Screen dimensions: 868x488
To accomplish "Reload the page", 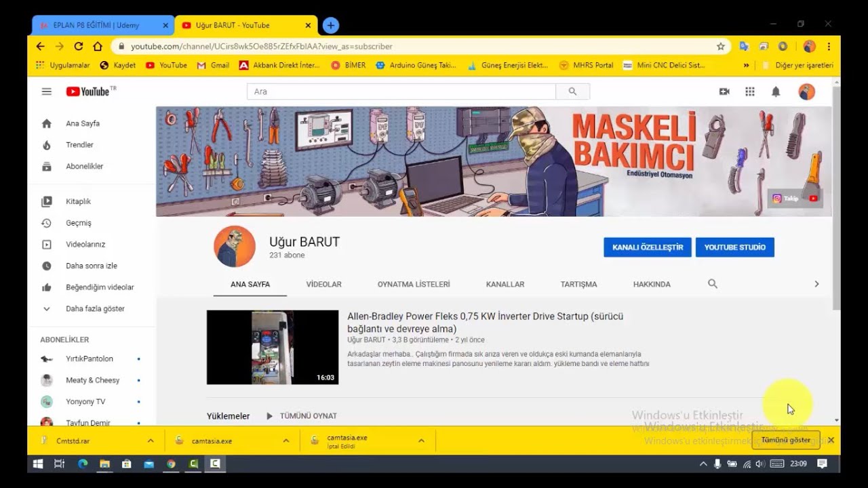I will click(x=79, y=46).
